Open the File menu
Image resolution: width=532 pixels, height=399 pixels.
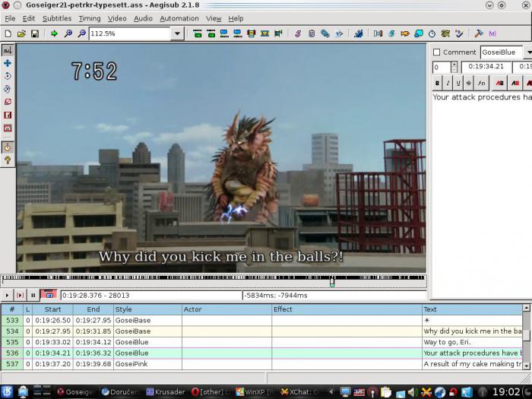pos(10,19)
